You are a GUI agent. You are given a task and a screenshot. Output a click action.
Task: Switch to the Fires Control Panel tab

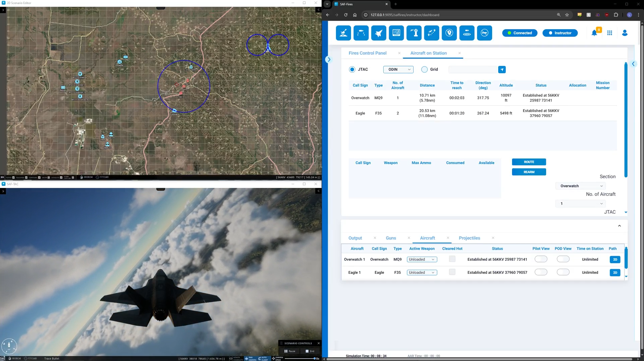pos(367,53)
